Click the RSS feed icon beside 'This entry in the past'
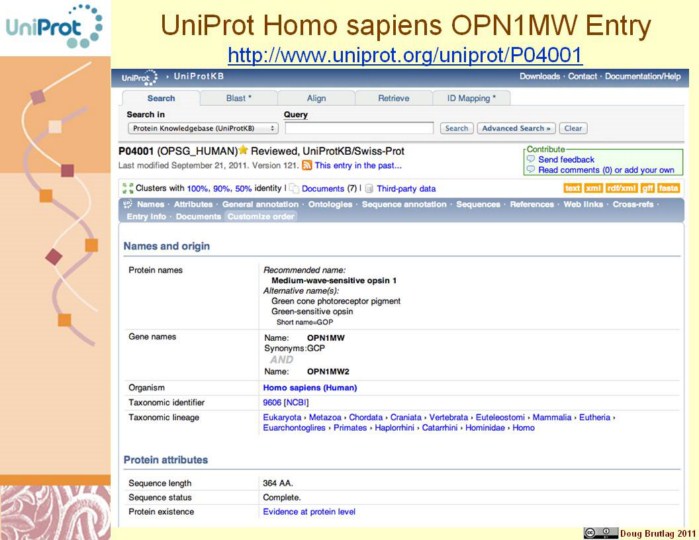Screen dimensions: 699x540 pos(307,165)
